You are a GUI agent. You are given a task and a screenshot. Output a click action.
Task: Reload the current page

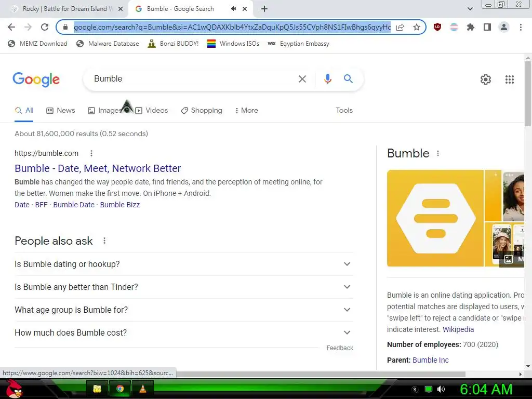click(x=45, y=27)
